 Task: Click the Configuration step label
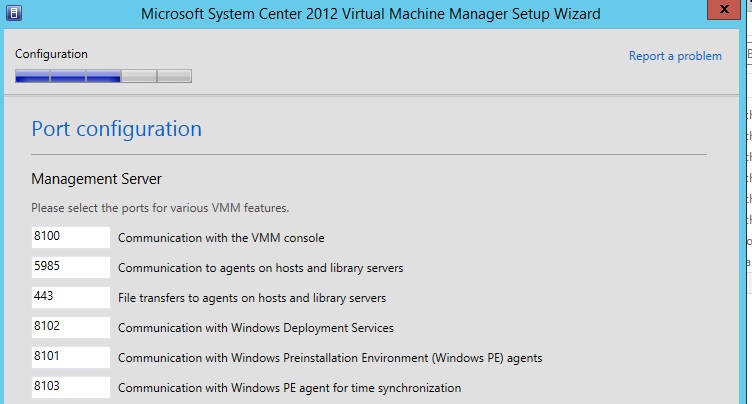[x=51, y=54]
